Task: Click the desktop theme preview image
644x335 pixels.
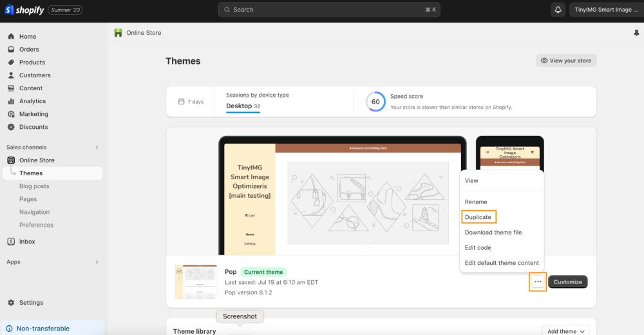Action: click(343, 196)
